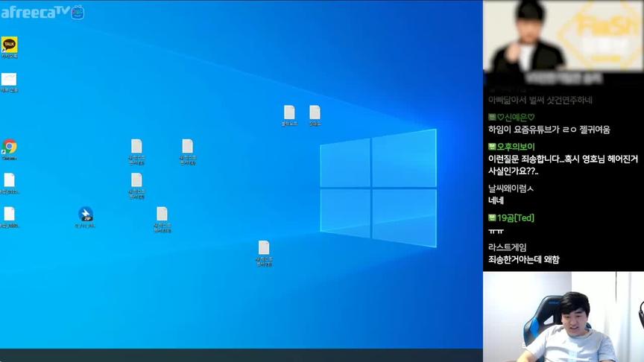This screenshot has width=644, height=362.
Task: Click username 날씨왜이럼ㅅ in chat
Action: [511, 188]
